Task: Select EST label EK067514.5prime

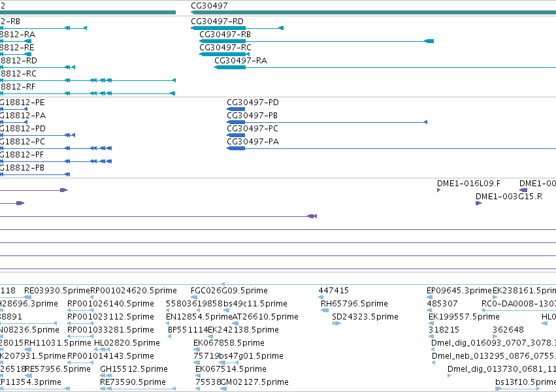Action: coord(231,369)
